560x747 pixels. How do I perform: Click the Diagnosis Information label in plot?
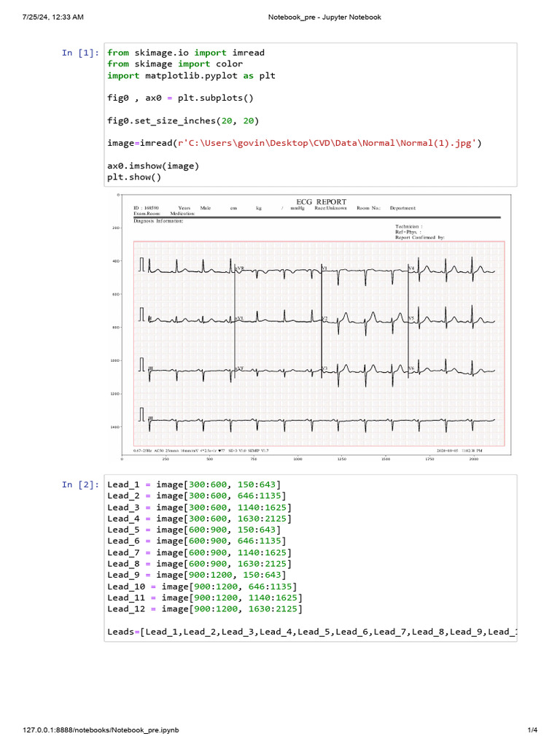[158, 221]
